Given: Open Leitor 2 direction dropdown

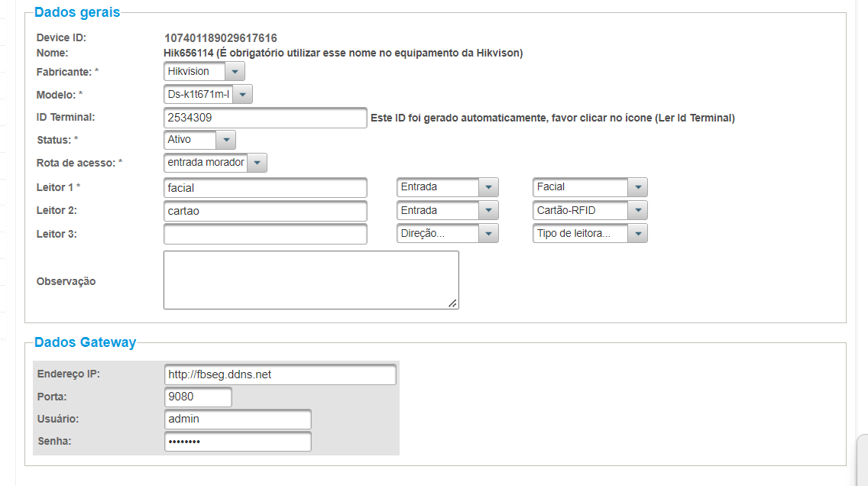Looking at the screenshot, I should pyautogui.click(x=447, y=211).
